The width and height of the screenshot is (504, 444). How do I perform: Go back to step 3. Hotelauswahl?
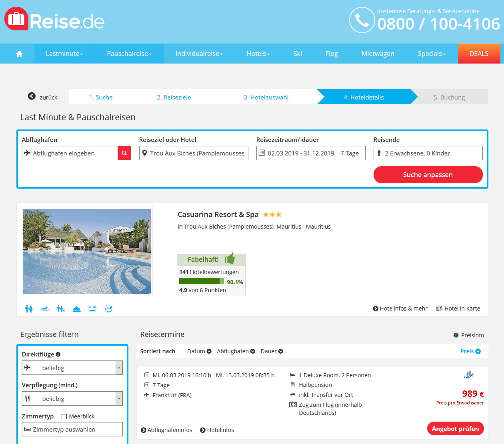(266, 97)
